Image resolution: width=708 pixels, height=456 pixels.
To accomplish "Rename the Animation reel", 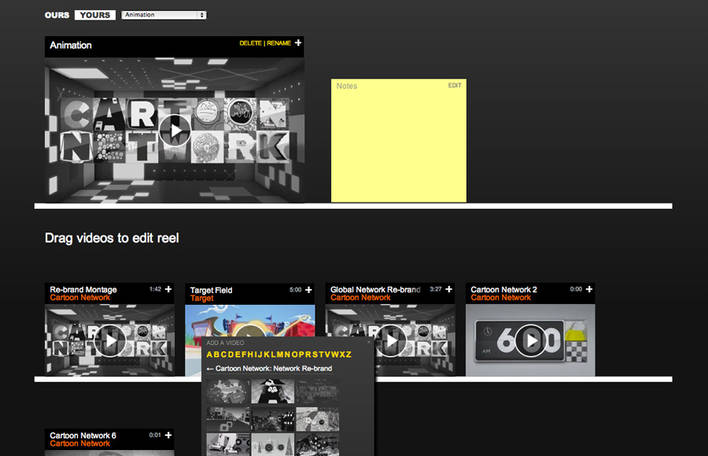I will pyautogui.click(x=279, y=43).
